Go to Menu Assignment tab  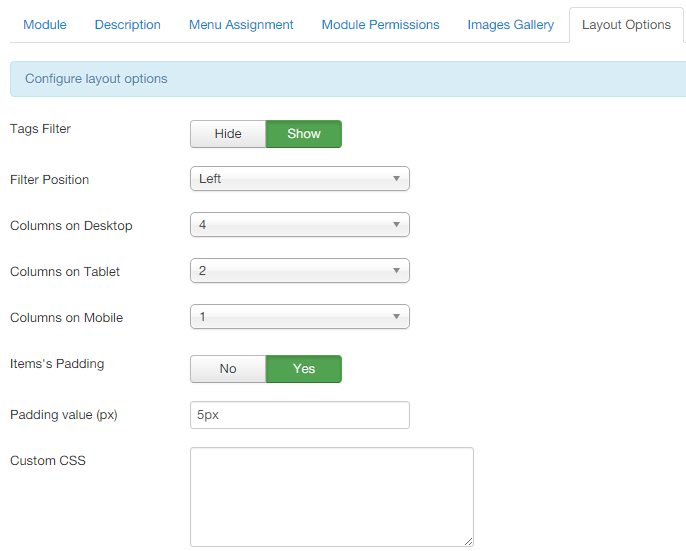pyautogui.click(x=241, y=25)
